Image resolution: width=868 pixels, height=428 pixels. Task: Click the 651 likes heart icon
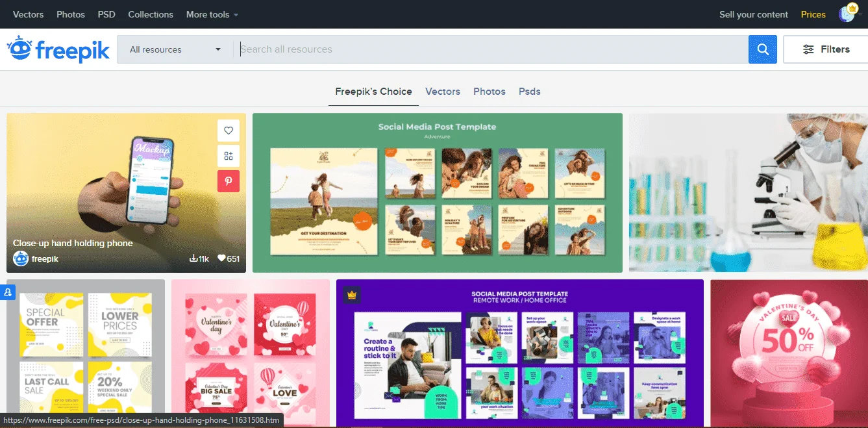pos(221,258)
